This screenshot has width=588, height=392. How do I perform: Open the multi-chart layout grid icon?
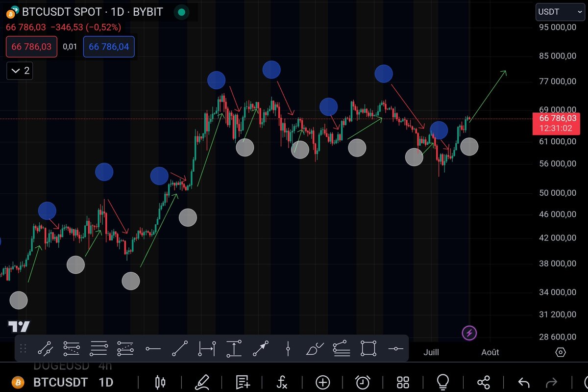[402, 382]
